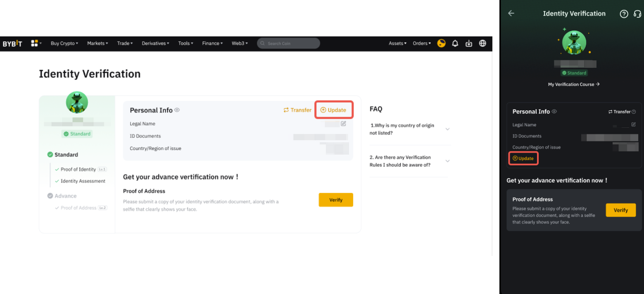644x294 pixels.
Task: Open the app download icon in the navbar
Action: pyautogui.click(x=468, y=43)
